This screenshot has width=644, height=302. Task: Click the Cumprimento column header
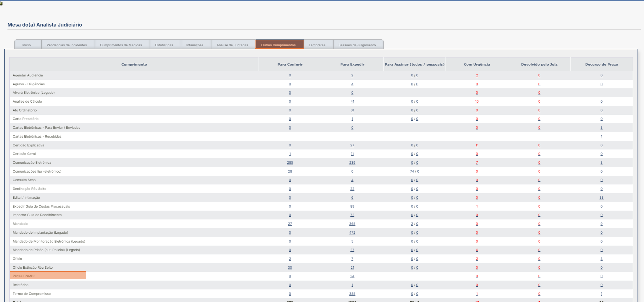(134, 64)
